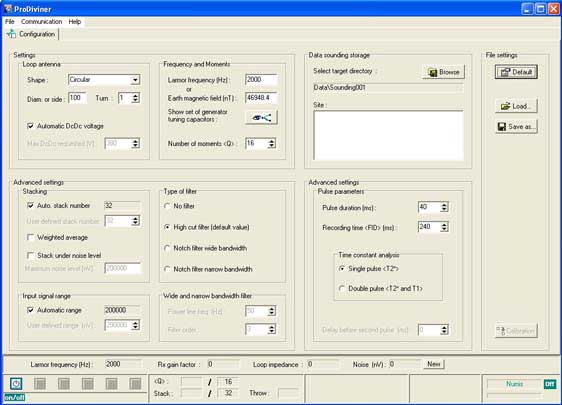Adjust Recording time <FID> stepper
This screenshot has width=562, height=405.
(444, 227)
